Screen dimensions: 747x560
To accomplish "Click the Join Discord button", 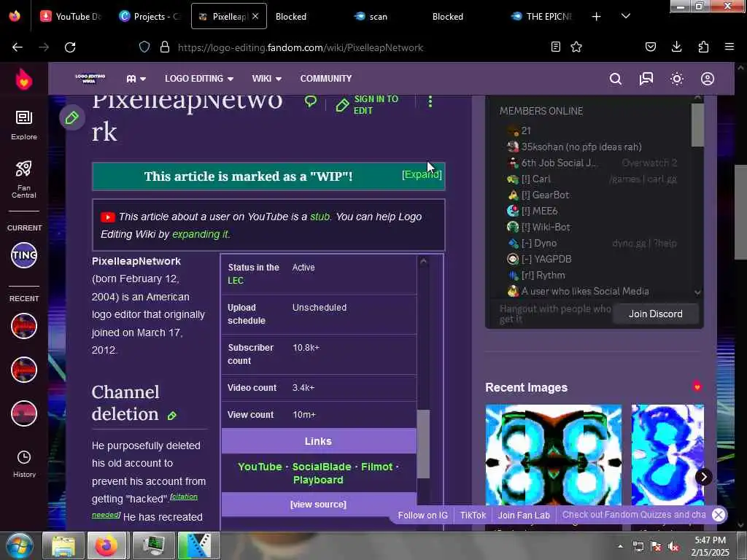I will click(656, 314).
